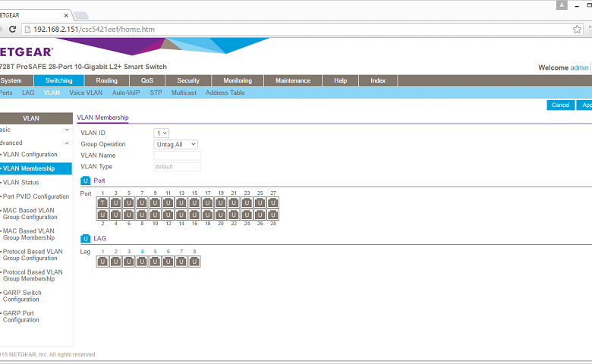Open the Maintenance main tab
Screen dimensions: 592x364
(293, 80)
